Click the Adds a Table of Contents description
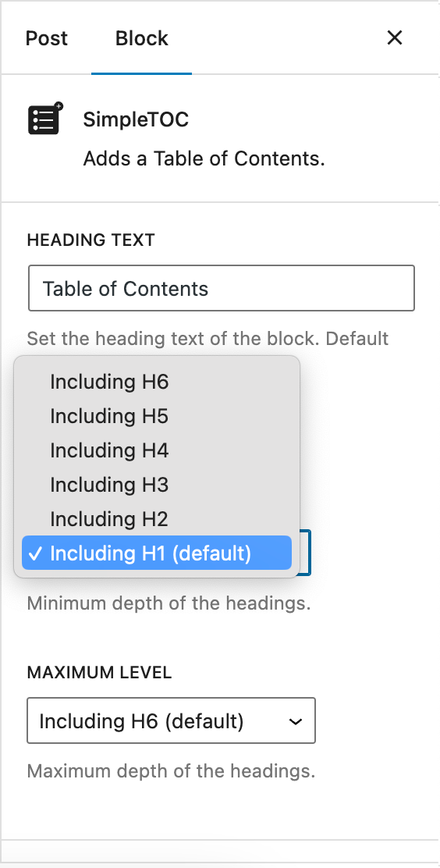 (204, 159)
